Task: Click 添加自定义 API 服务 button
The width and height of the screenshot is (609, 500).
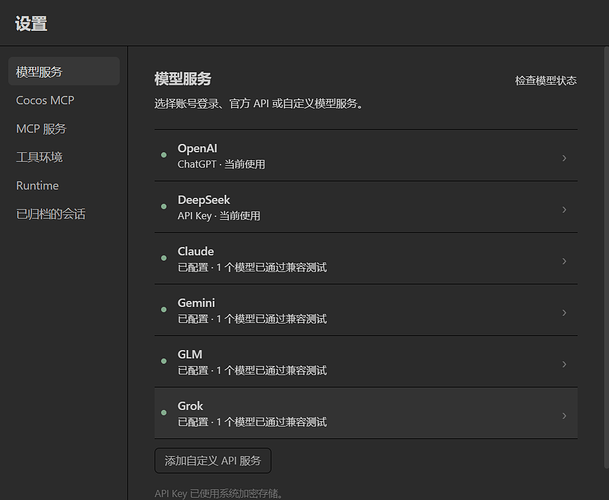Action: tap(213, 461)
